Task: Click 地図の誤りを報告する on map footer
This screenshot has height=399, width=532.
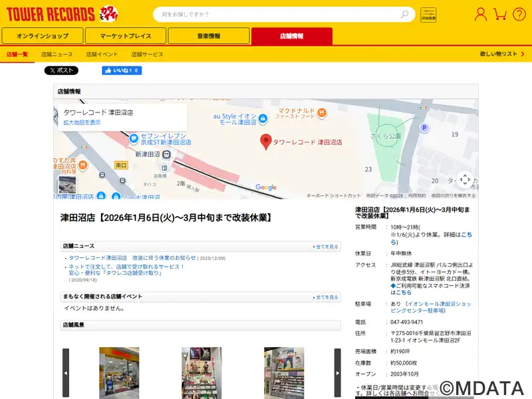Action: click(x=454, y=196)
